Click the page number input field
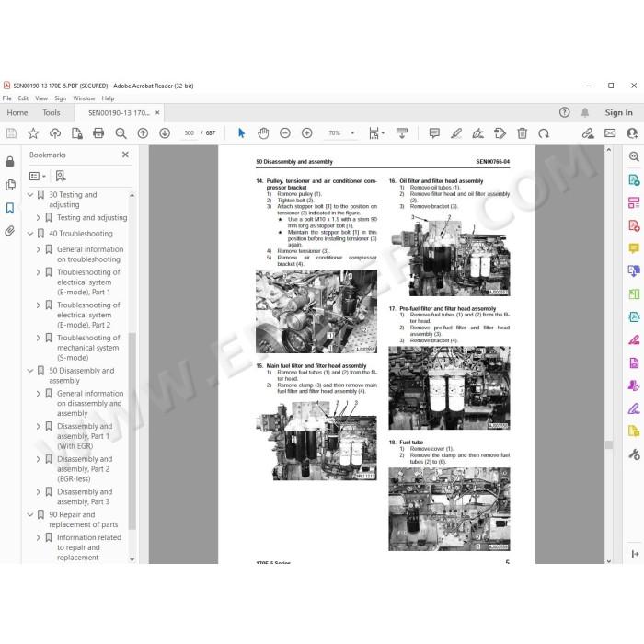This screenshot has width=644, height=644. pyautogui.click(x=190, y=133)
